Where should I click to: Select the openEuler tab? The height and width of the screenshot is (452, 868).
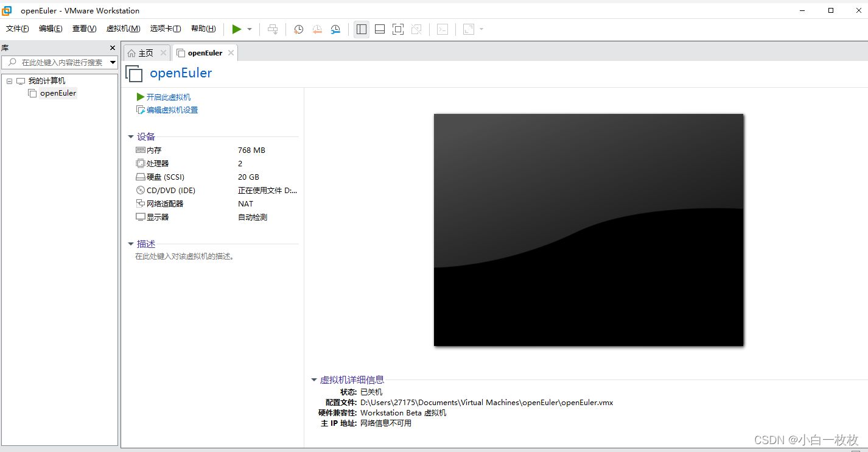pos(205,53)
